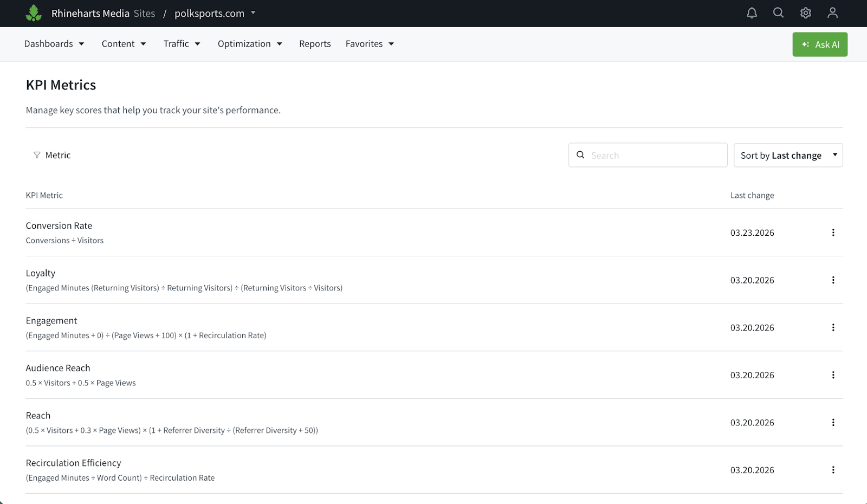This screenshot has width=867, height=504.
Task: Expand the Optimization menu
Action: (250, 44)
